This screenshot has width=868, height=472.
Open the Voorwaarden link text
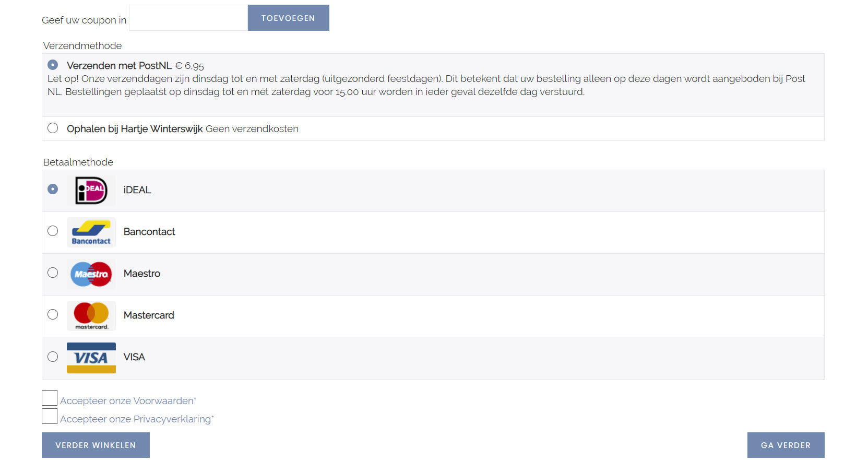click(163, 400)
